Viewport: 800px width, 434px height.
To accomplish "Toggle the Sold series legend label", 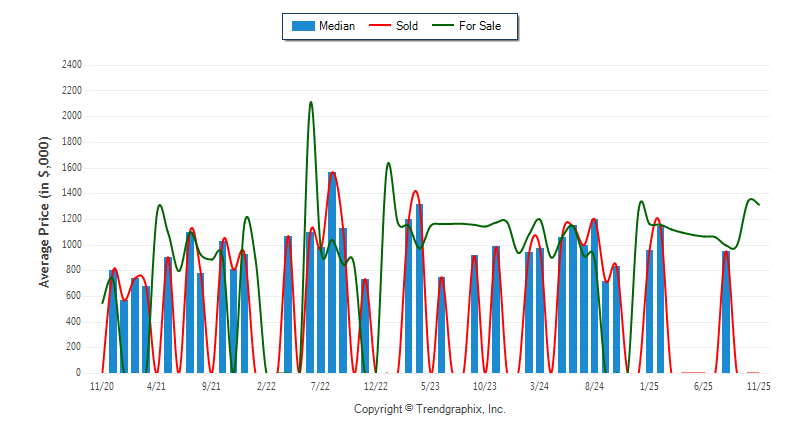I will [x=407, y=26].
